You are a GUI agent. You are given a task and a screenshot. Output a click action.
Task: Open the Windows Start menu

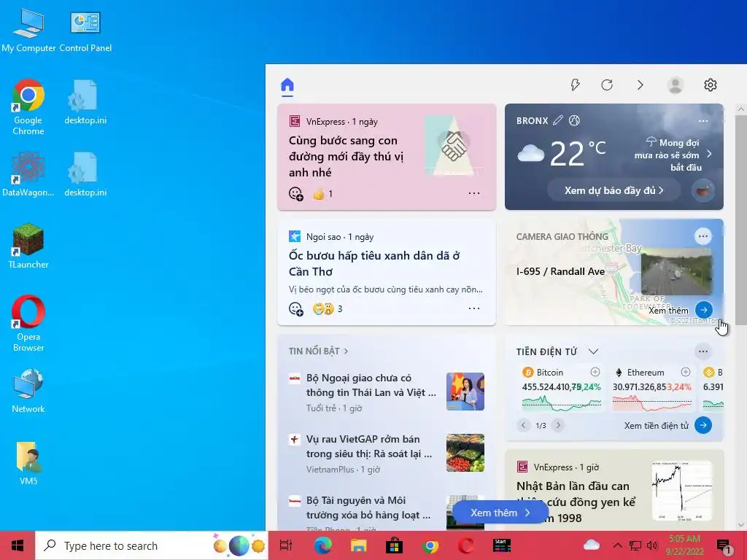pos(18,545)
